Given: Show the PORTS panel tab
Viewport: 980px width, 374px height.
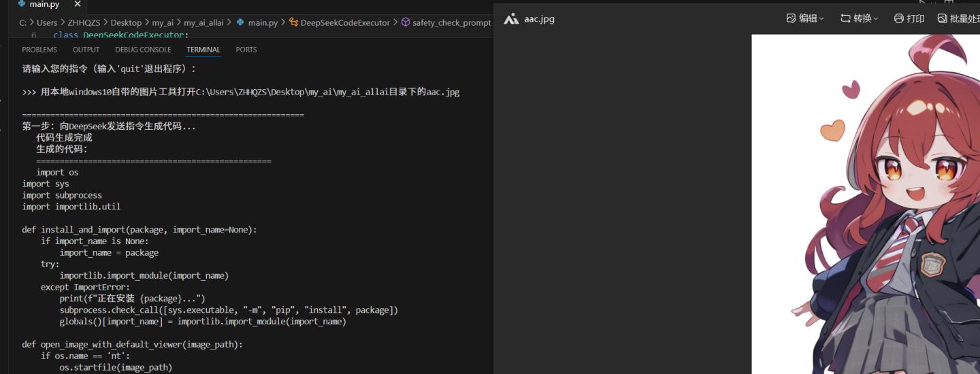Looking at the screenshot, I should 246,50.
